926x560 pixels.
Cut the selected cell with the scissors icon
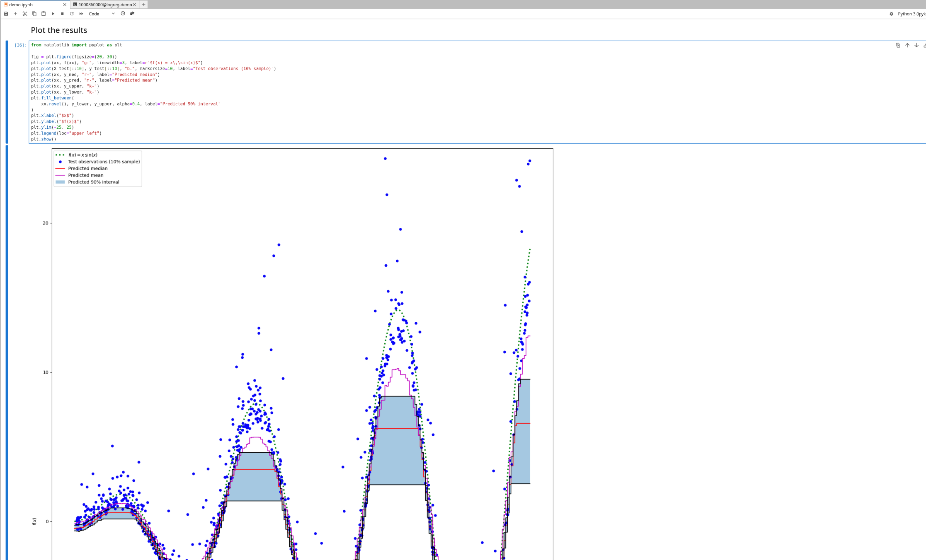pyautogui.click(x=25, y=14)
